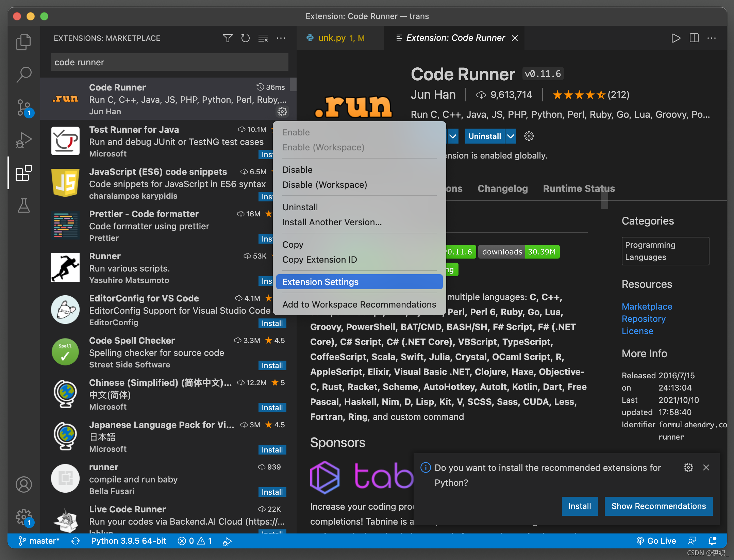Install the runner extension by Bella Fusari

pyautogui.click(x=272, y=492)
